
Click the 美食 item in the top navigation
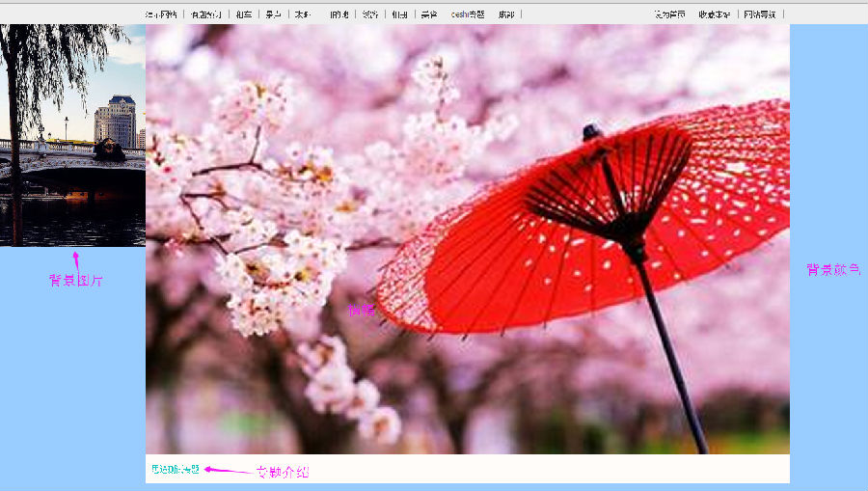coord(429,14)
